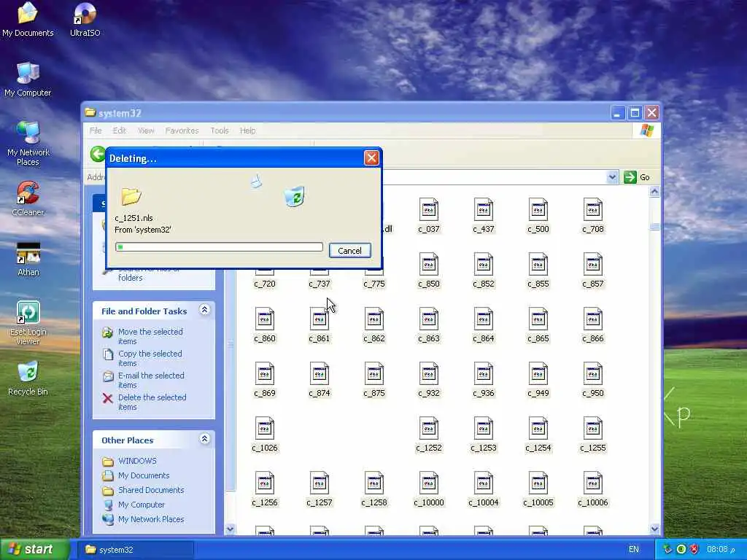Open Eset Login Viewer shortcut
This screenshot has height=560, width=747.
click(28, 323)
